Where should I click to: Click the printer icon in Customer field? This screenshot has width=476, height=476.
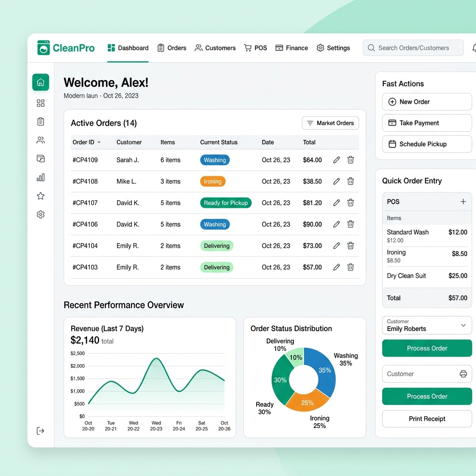point(463,374)
